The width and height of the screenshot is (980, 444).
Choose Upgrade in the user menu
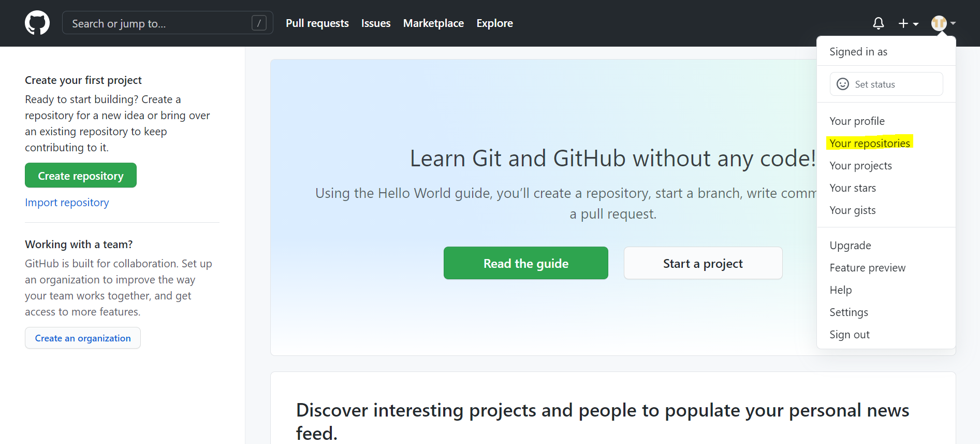(850, 246)
